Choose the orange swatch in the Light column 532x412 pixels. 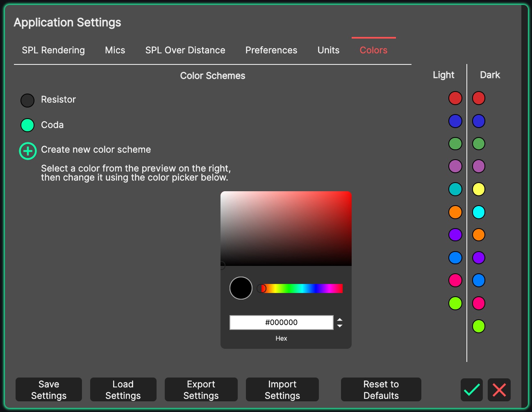coord(455,212)
